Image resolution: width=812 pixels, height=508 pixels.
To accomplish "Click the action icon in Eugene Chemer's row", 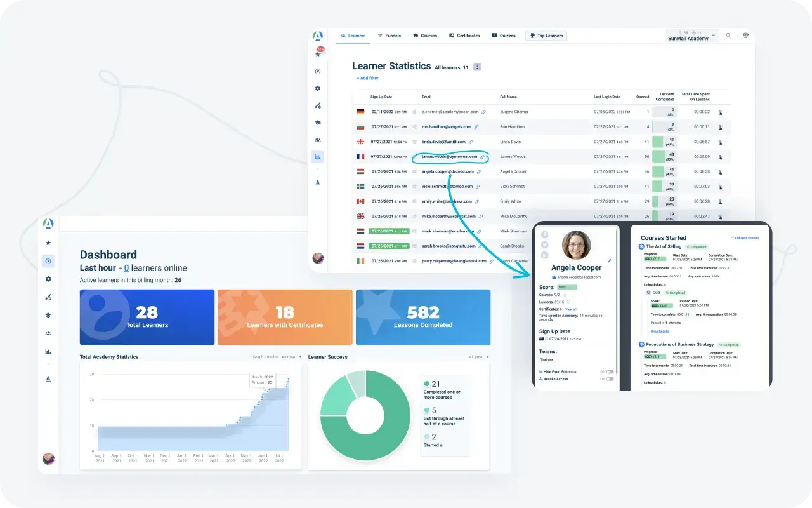I will point(720,112).
